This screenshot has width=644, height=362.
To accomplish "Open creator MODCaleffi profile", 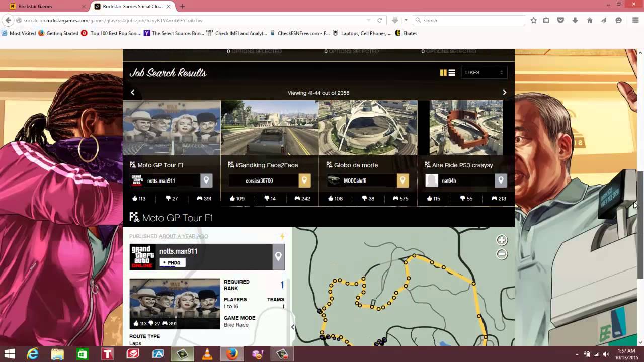I will (355, 180).
